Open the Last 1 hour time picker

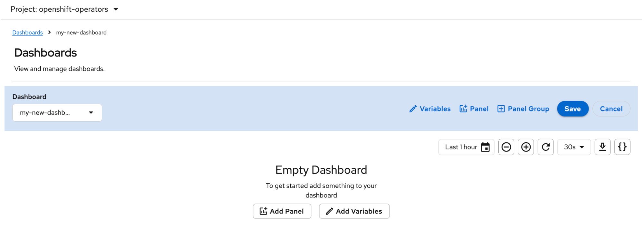click(x=461, y=147)
